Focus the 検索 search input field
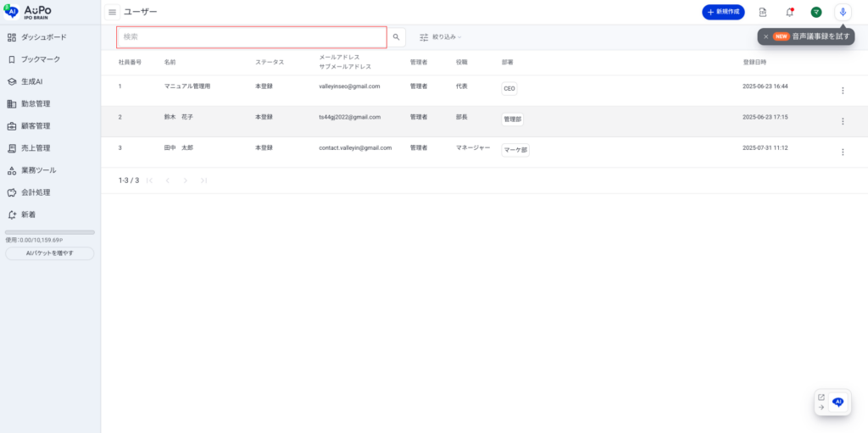Screen dimensions: 868x433 tap(251, 37)
